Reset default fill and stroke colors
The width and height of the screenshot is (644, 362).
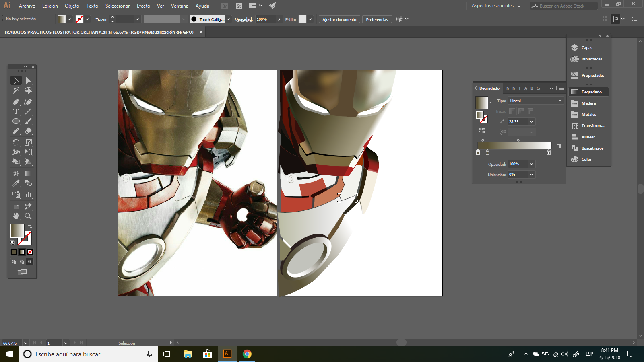(12, 243)
